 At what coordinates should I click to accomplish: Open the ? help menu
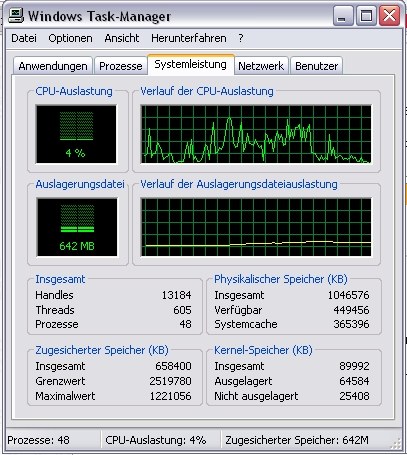tap(241, 38)
